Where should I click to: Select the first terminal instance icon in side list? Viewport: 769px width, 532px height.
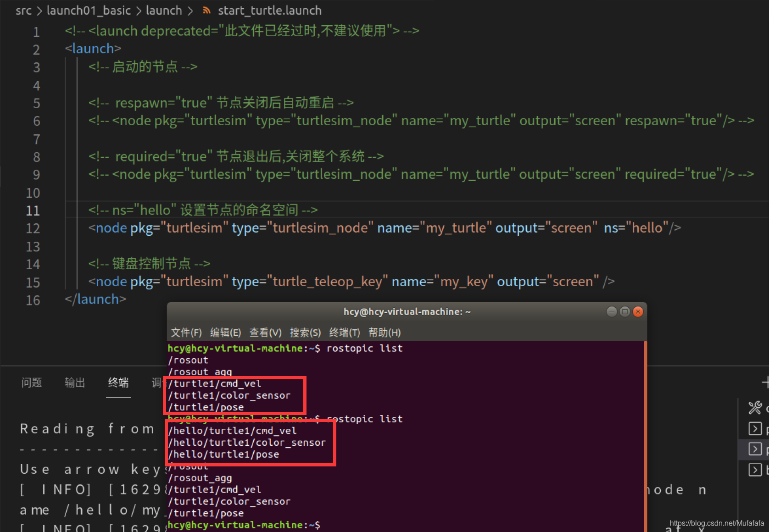coord(755,429)
